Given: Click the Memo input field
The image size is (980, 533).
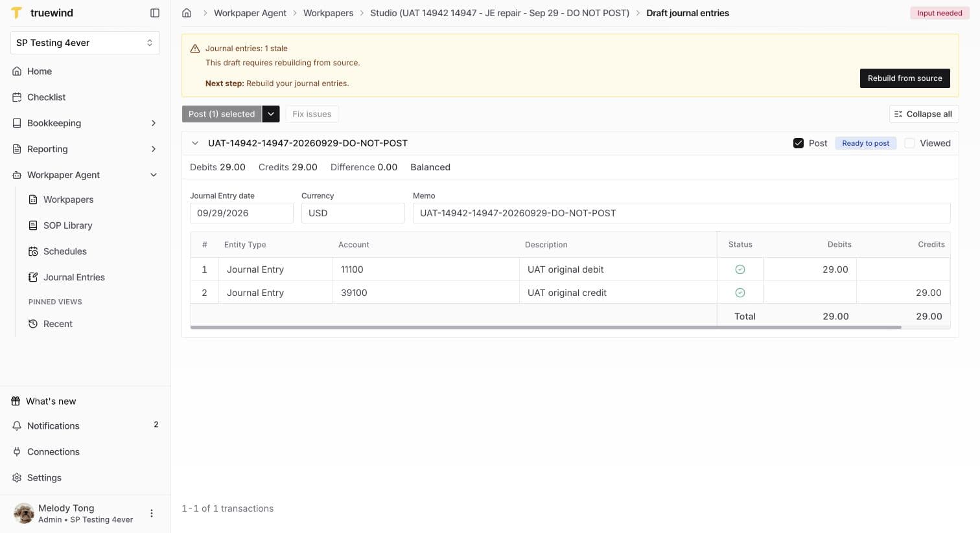Looking at the screenshot, I should pos(682,213).
